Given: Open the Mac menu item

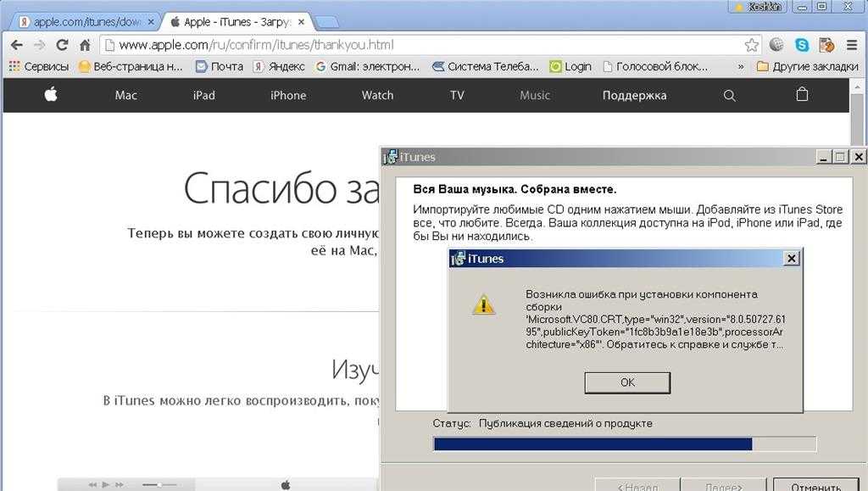Looking at the screenshot, I should [x=125, y=95].
